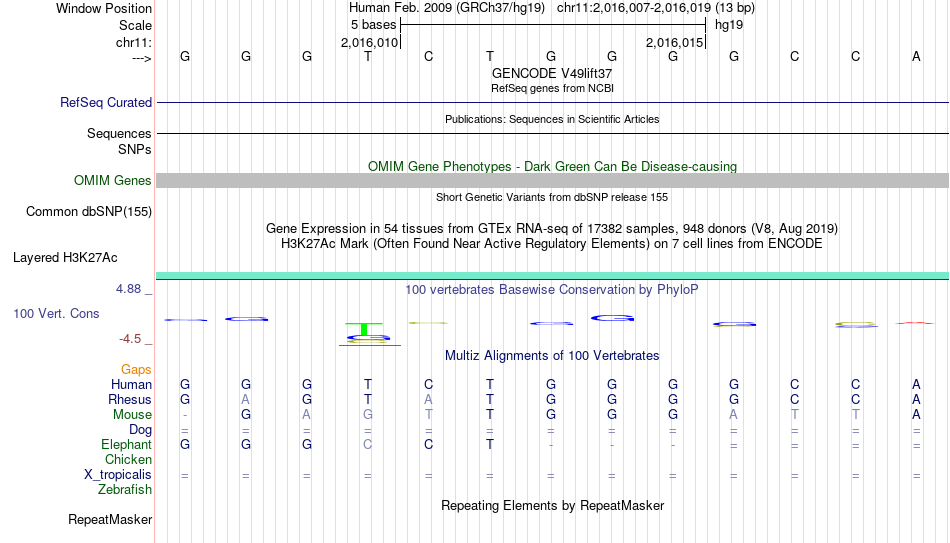
Task: Click the '-4.5' conservation lower limit
Action: click(130, 339)
